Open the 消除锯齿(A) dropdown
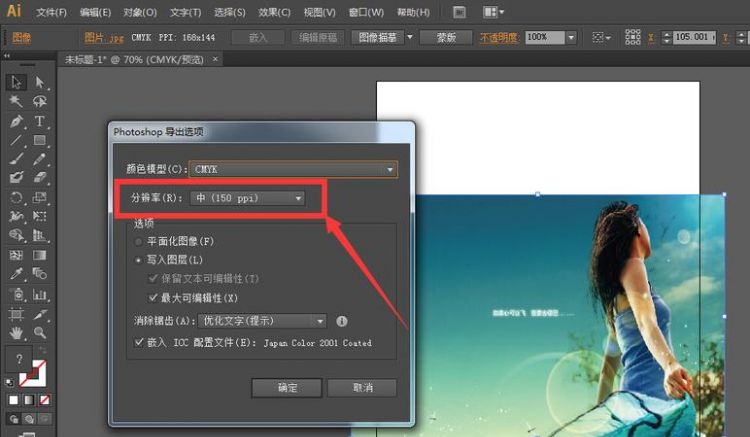Viewport: 750px width, 437px height. tap(262, 321)
